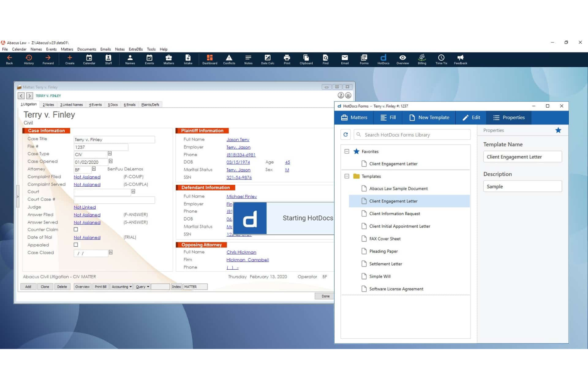Open the Dashboard toolbar icon
The height and width of the screenshot is (392, 588).
[x=210, y=60]
